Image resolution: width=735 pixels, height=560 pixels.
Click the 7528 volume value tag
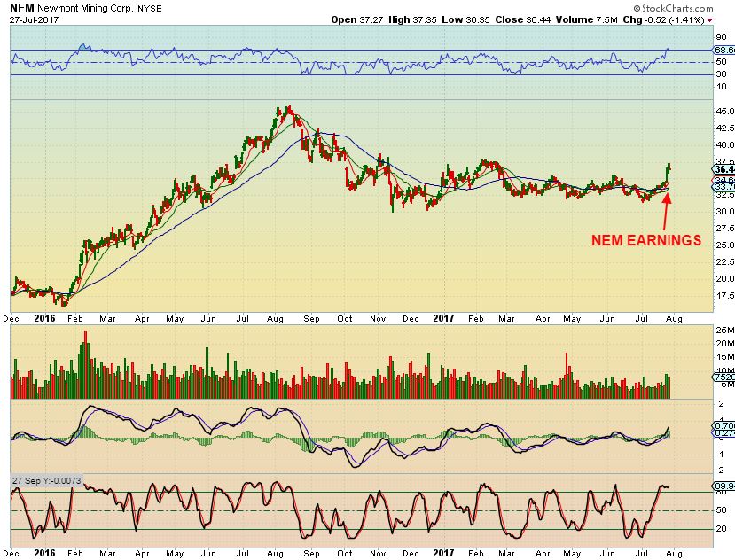click(723, 377)
